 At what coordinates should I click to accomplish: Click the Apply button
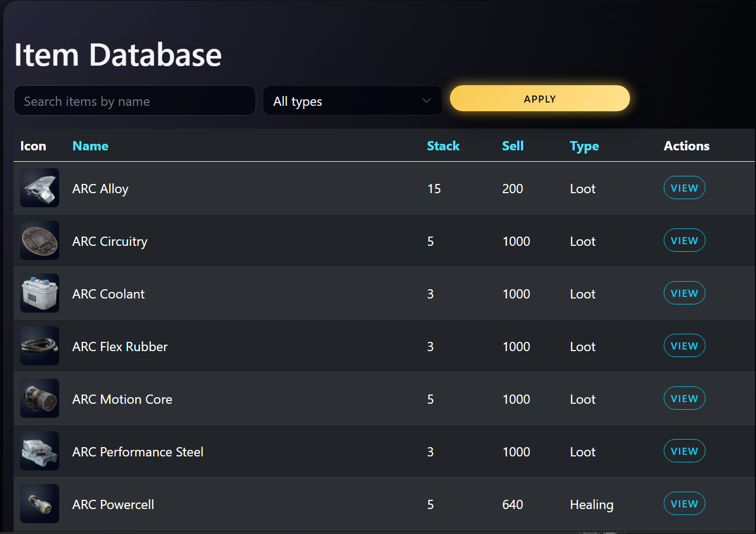(x=540, y=98)
